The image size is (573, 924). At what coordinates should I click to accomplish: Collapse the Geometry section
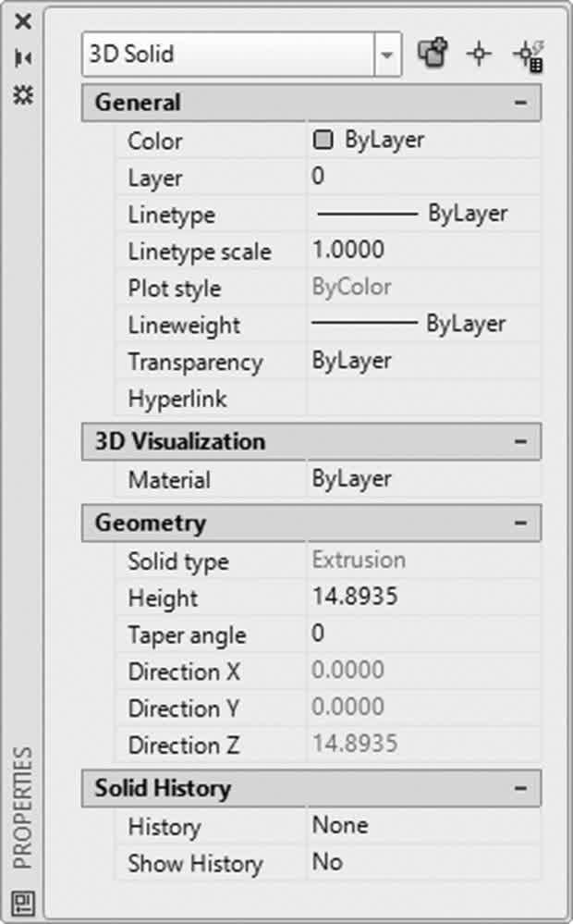tap(520, 523)
